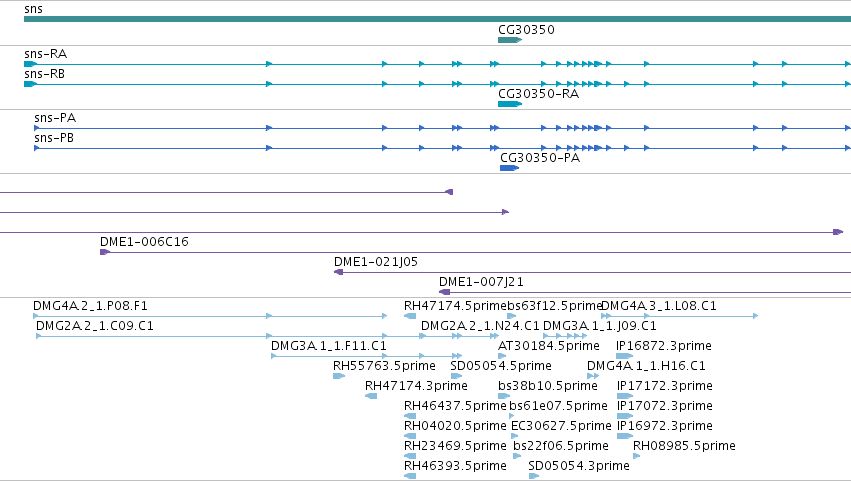Click the RH47174.3prime EST label
This screenshot has width=851, height=481.
pos(416,386)
